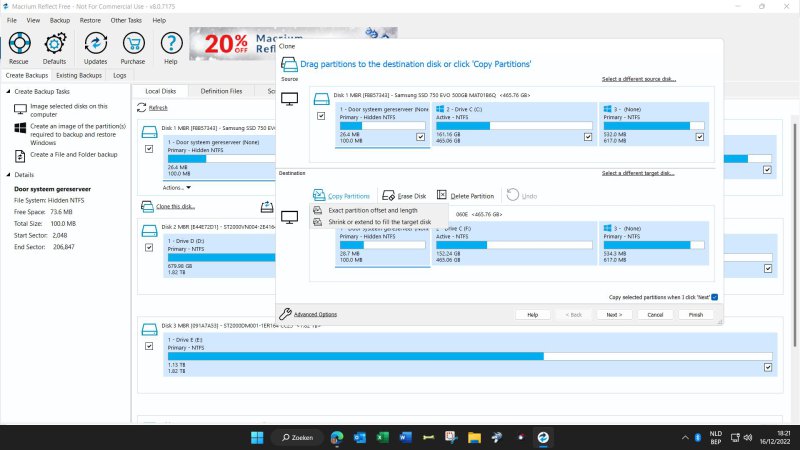Screen dimensions: 800x450
Task: Click Select a different source disk link
Action: 638,79
